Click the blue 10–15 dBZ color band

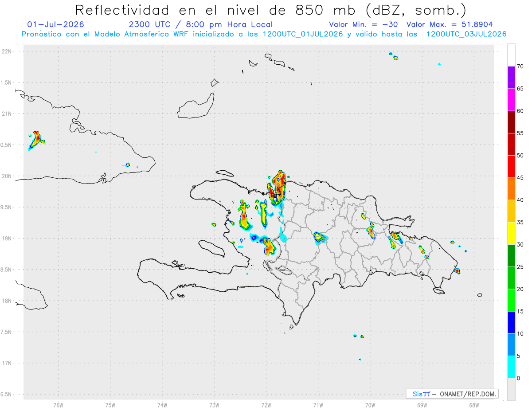tap(511, 322)
